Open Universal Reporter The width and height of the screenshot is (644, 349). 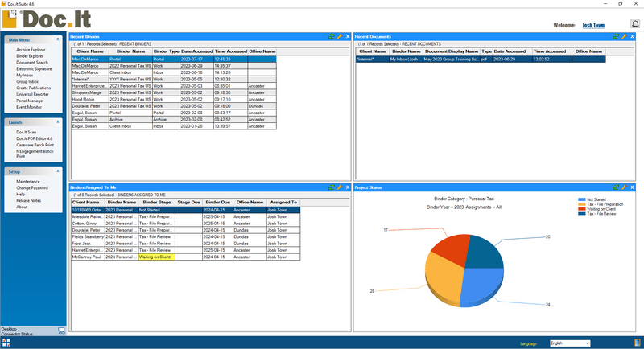pyautogui.click(x=32, y=94)
